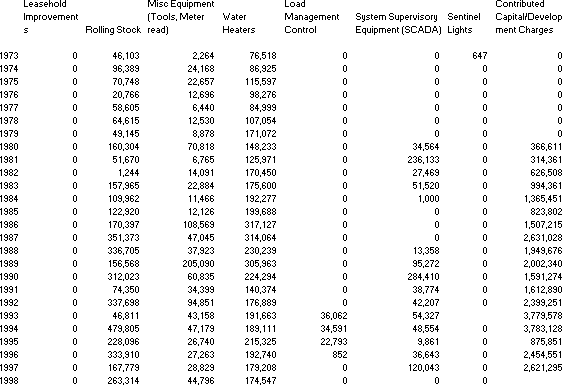
Task: Select Rolling Stock cell 1,244
Action: coord(129,173)
